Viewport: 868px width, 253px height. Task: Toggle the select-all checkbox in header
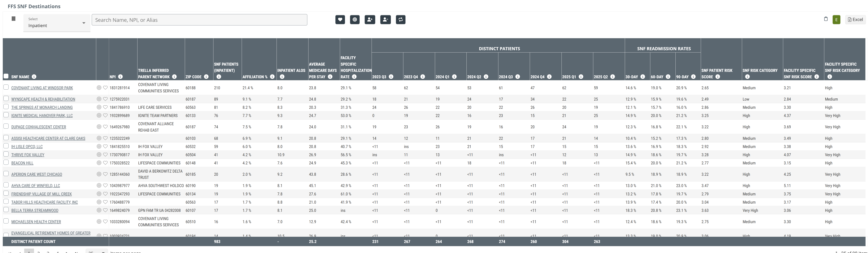pos(6,76)
